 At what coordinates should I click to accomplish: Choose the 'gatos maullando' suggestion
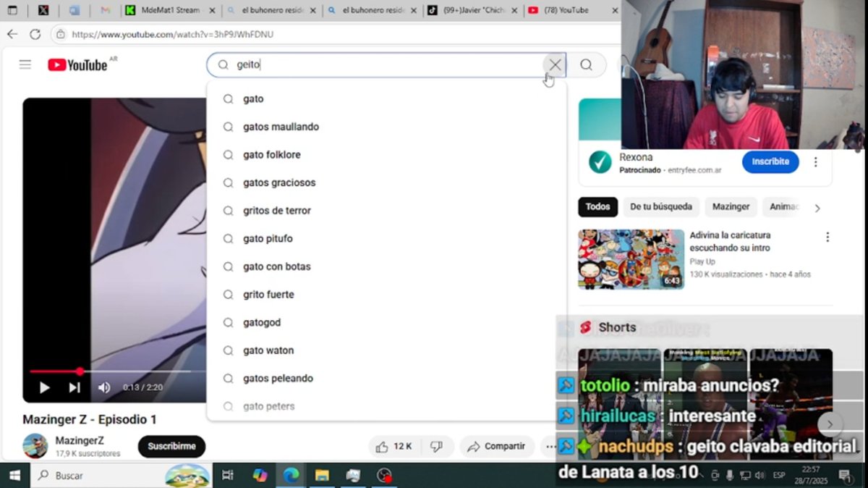[x=387, y=127]
